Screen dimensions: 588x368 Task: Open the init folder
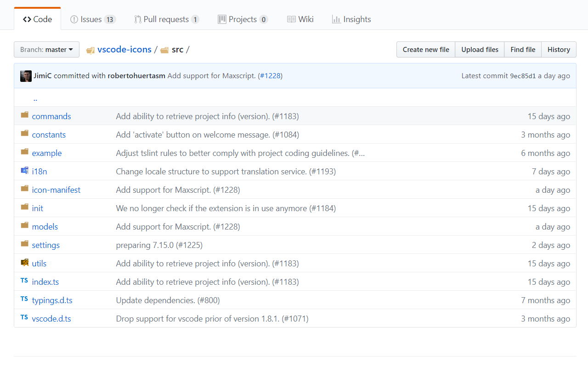click(38, 208)
